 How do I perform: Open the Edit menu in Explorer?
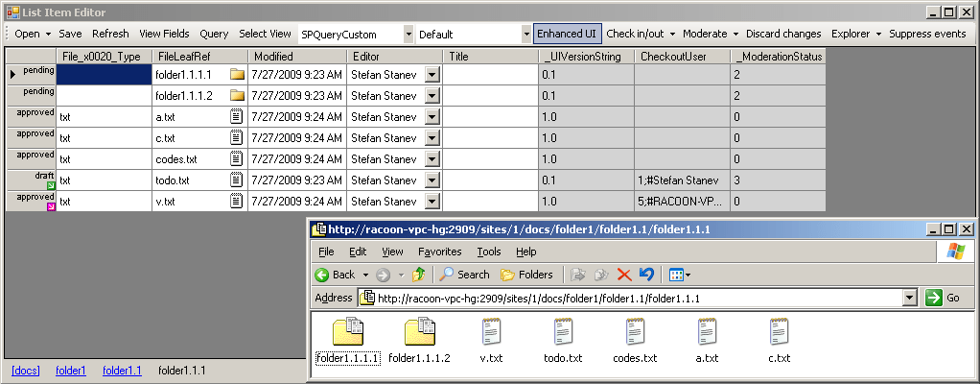(358, 252)
